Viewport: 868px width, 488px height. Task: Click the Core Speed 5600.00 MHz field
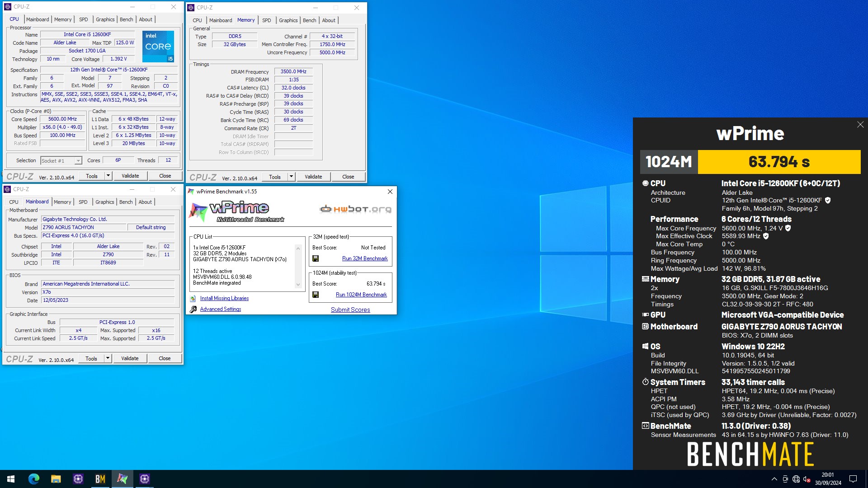62,119
